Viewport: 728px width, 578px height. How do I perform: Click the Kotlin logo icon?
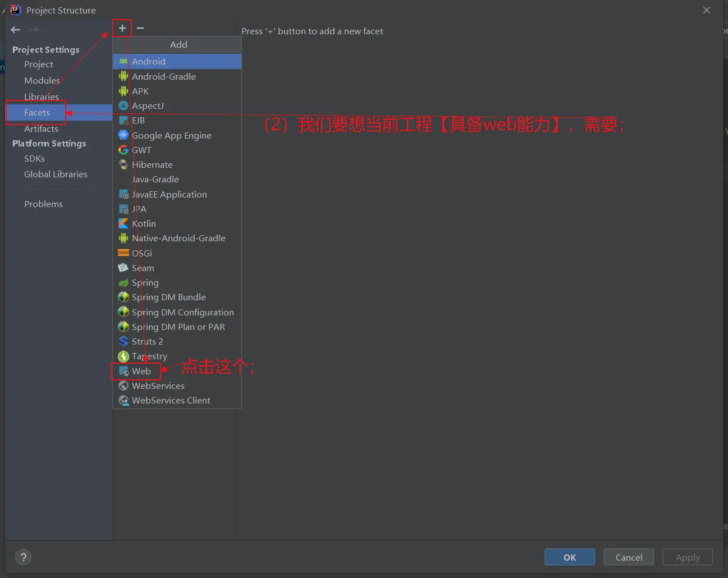click(x=123, y=223)
